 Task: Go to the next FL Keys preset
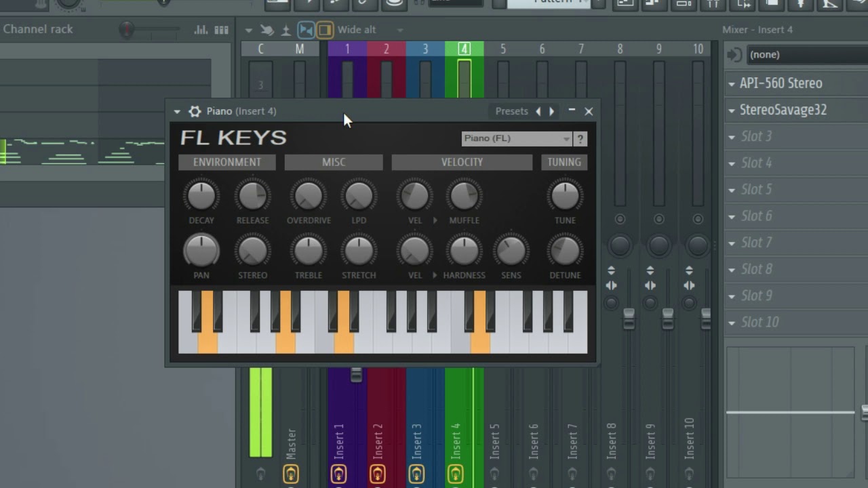pyautogui.click(x=551, y=111)
